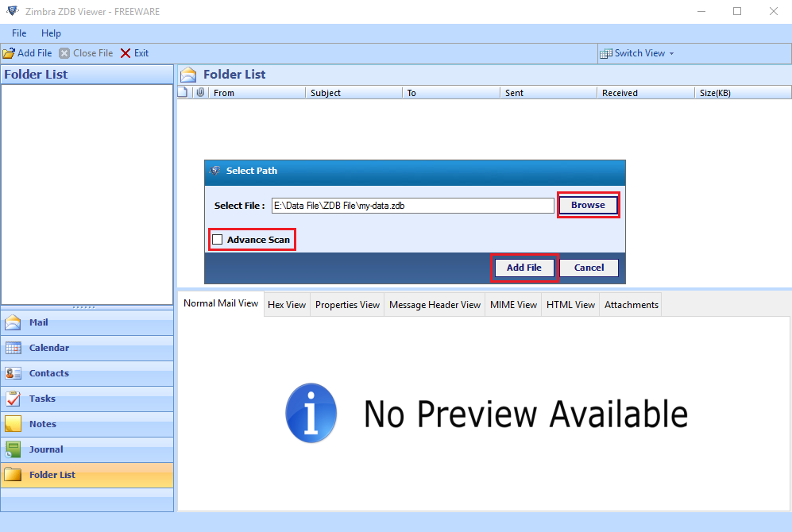Viewport: 792px width, 532px height.
Task: Open the Calendar icon in sidebar
Action: [13, 348]
